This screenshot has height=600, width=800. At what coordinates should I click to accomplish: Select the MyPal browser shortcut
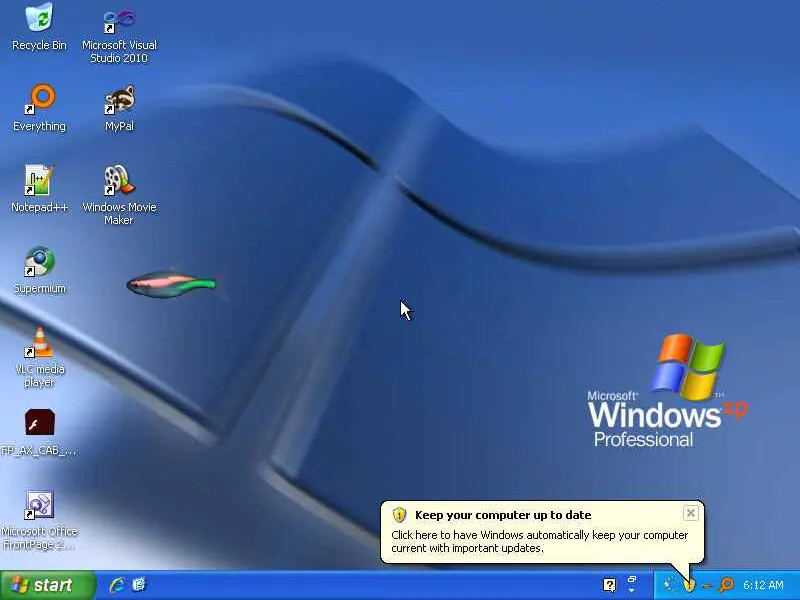coord(119,108)
